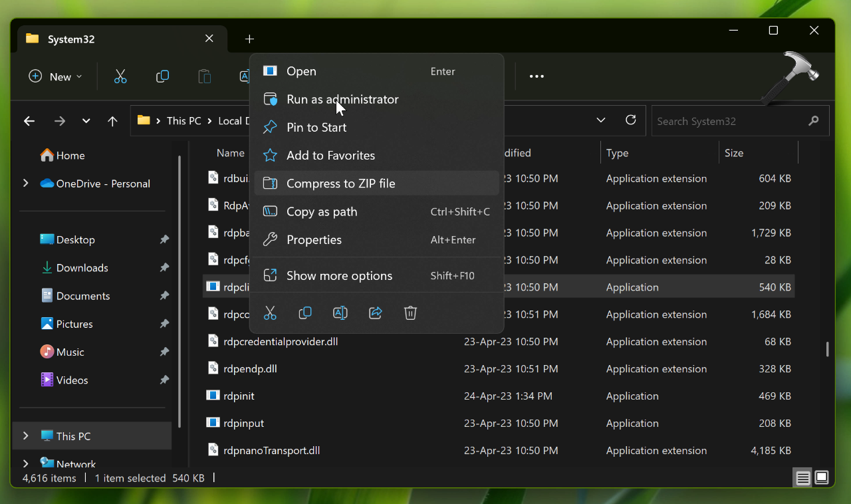Viewport: 851px width, 504px height.
Task: Open the See more ellipsis menu
Action: click(x=537, y=76)
